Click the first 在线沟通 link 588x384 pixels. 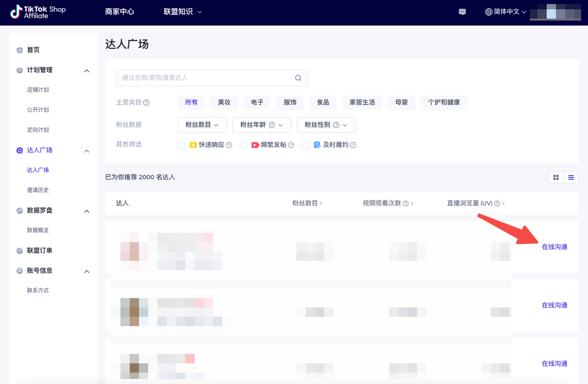coord(554,246)
